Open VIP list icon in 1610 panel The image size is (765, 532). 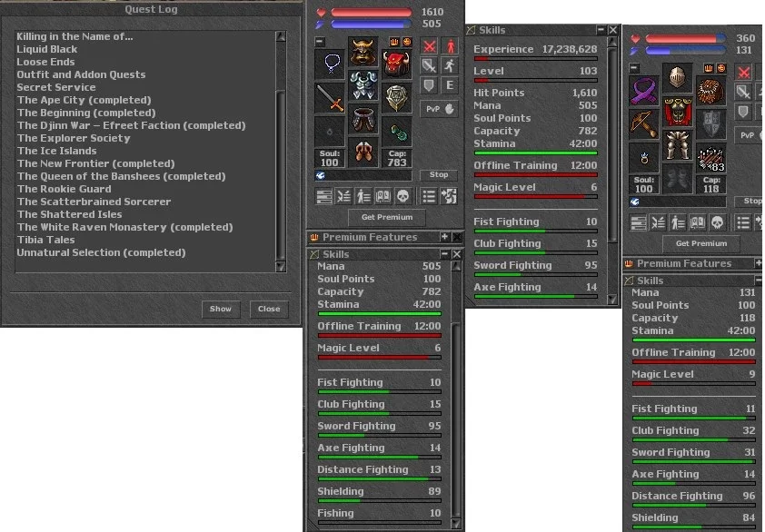click(x=363, y=196)
